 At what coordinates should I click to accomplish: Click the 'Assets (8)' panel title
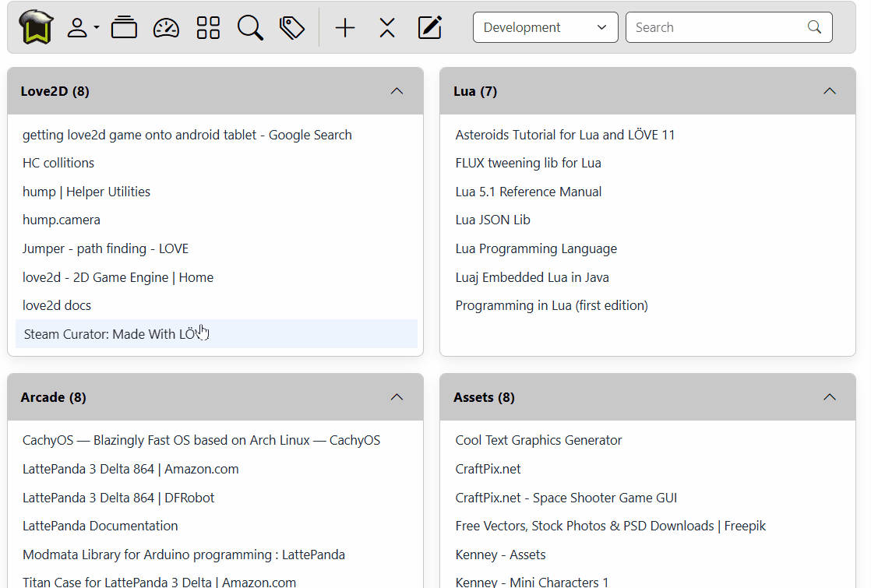(x=484, y=397)
